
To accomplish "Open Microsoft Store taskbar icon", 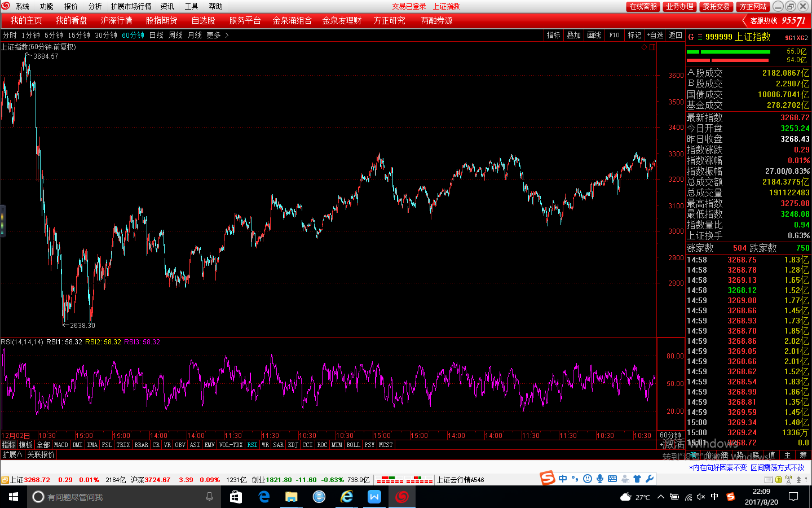I will coord(236,497).
